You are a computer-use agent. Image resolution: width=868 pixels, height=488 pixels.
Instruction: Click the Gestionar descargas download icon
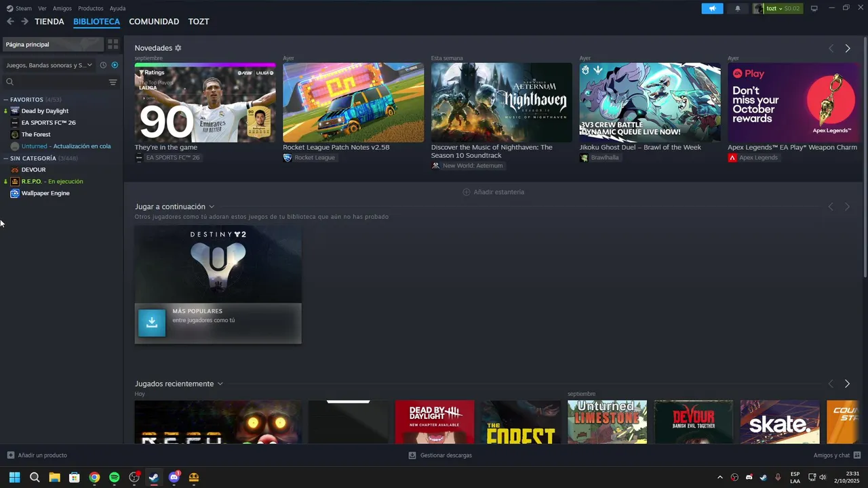coord(412,455)
